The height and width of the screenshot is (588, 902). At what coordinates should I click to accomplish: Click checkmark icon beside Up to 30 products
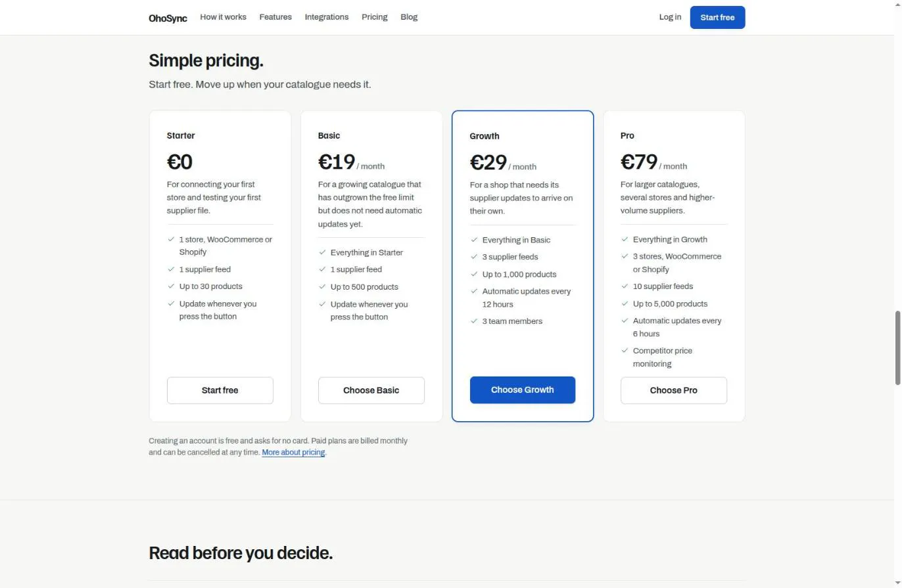[x=171, y=286]
